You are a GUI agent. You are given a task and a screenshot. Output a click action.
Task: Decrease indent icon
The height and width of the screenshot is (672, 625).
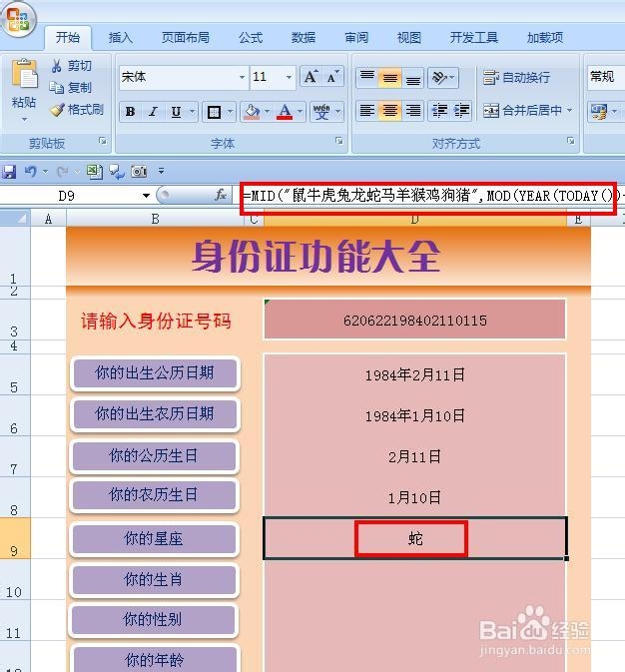click(x=439, y=111)
